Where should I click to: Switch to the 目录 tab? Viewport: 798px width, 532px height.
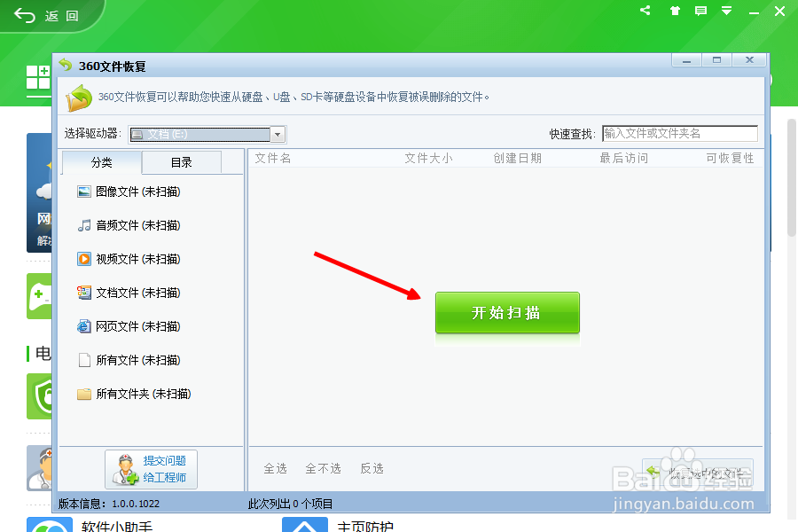click(x=181, y=162)
